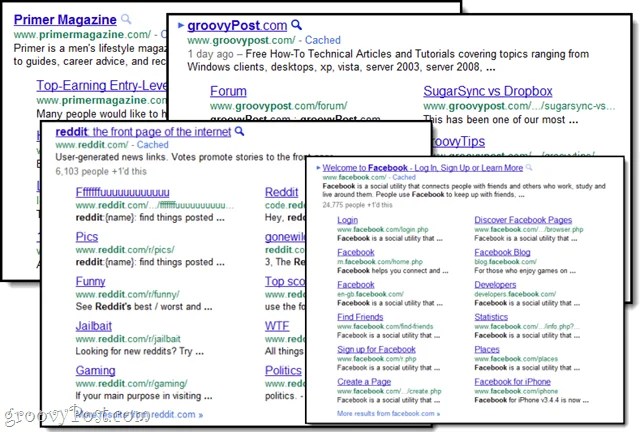Click the www.facebook.com/login.php URL text
Screen dimensions: 640x432
click(x=382, y=229)
